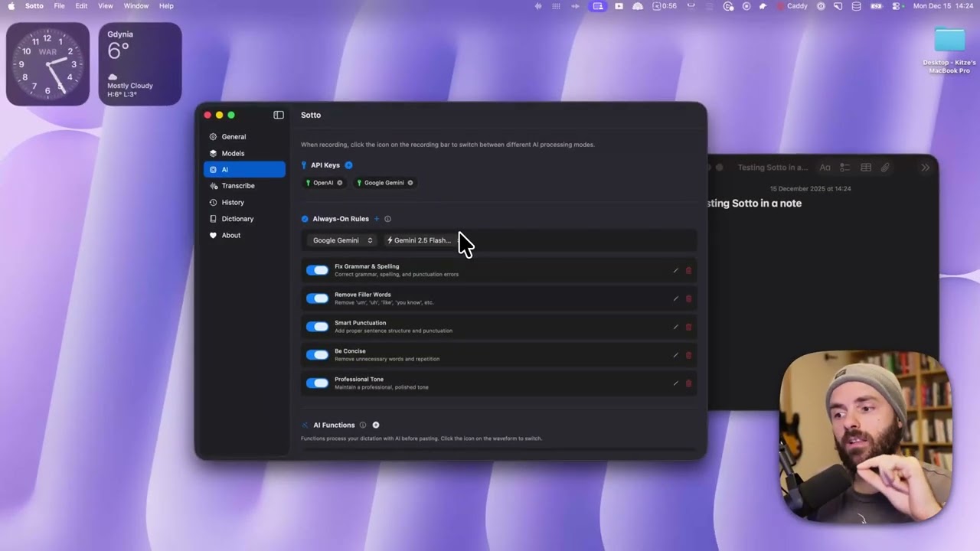Open text format (Aa) in Notes window

[825, 168]
